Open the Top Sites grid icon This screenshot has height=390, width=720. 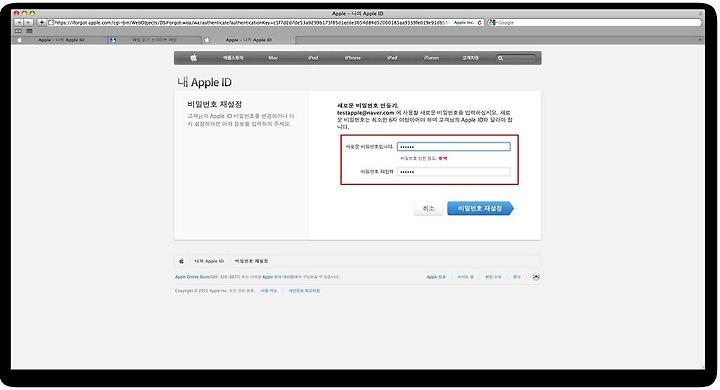(29, 31)
